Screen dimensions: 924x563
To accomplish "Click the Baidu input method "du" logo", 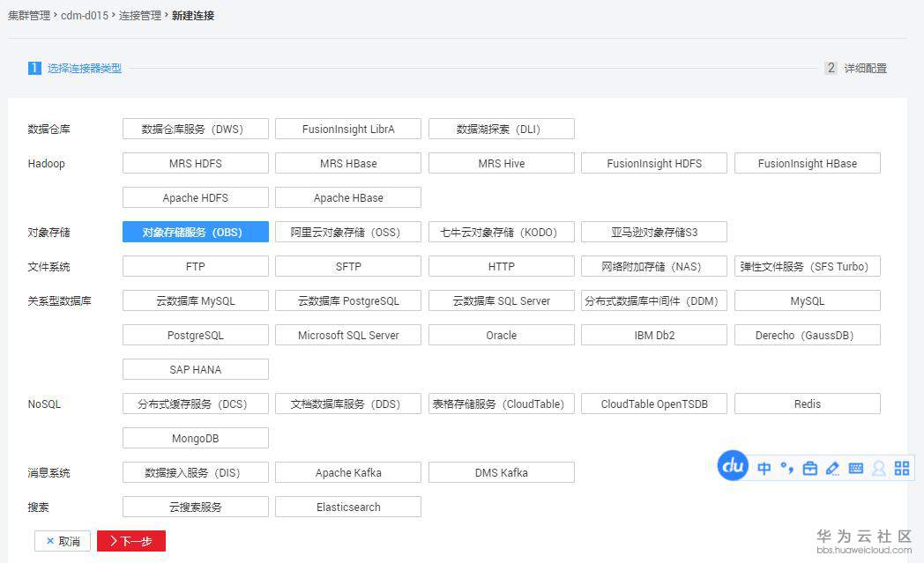I will (x=733, y=466).
